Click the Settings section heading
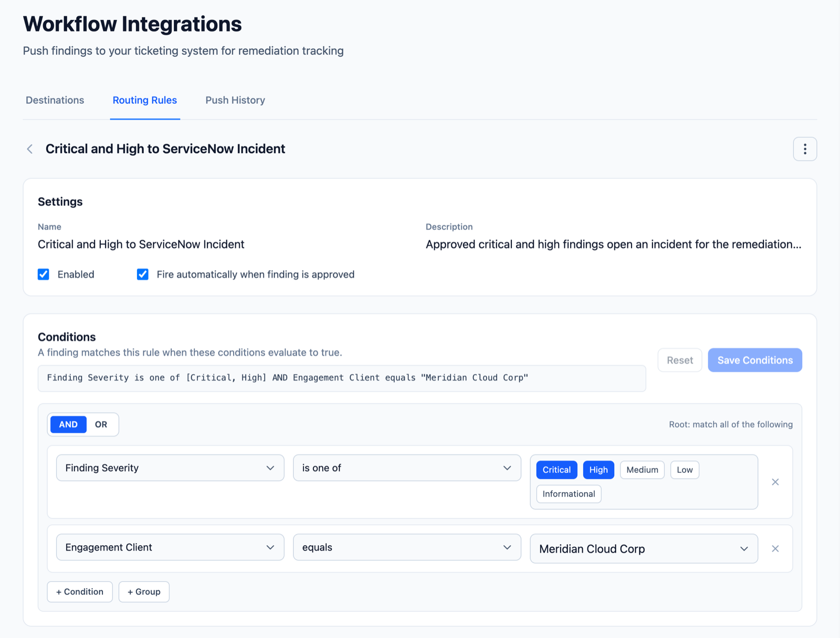840x638 pixels. 60,202
